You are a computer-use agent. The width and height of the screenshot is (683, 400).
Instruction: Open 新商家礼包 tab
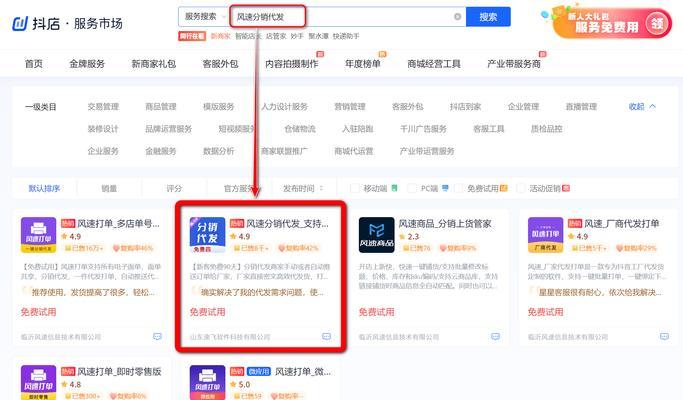tap(154, 64)
